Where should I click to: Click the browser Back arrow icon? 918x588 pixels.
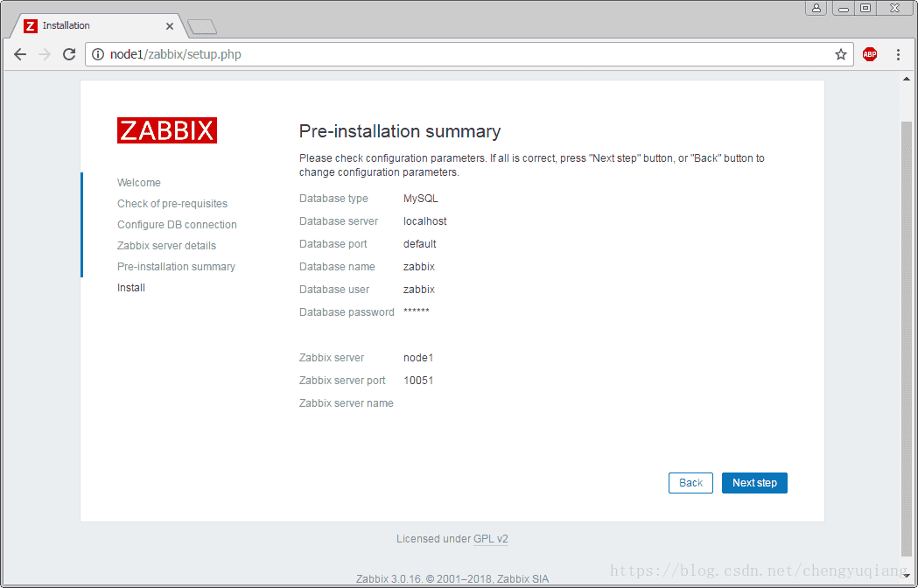[20, 54]
